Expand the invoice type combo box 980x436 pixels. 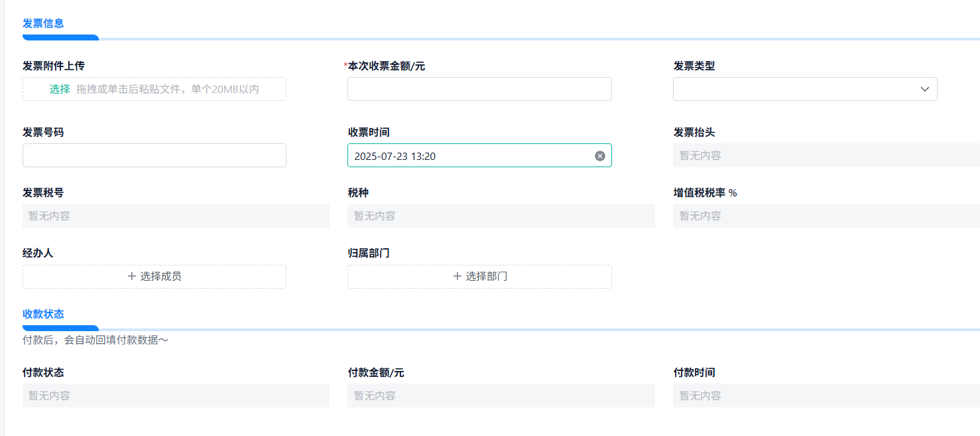(x=805, y=89)
